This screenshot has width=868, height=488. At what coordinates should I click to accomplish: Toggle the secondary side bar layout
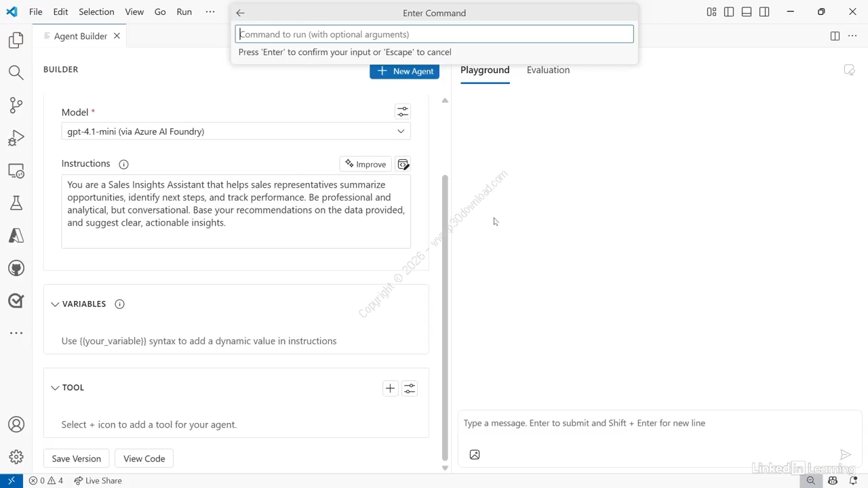pos(764,12)
